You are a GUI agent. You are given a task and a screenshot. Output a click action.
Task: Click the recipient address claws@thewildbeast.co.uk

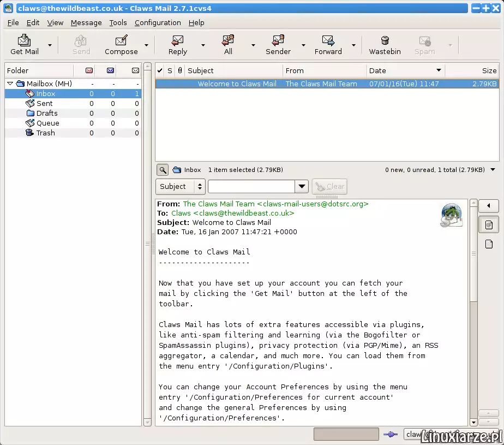point(244,213)
